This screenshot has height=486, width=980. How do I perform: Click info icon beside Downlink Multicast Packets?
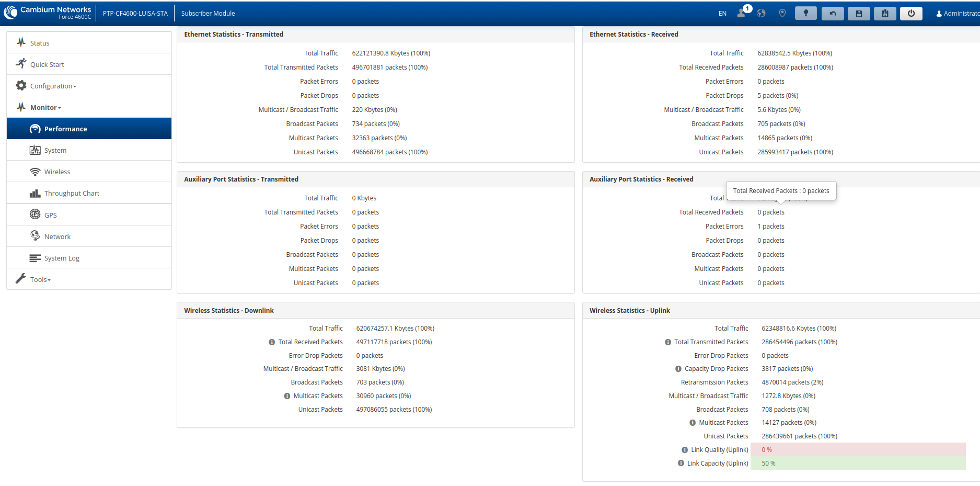click(287, 396)
